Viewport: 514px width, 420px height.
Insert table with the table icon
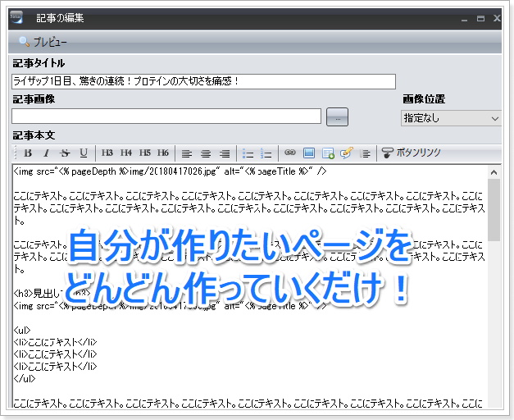(x=328, y=153)
